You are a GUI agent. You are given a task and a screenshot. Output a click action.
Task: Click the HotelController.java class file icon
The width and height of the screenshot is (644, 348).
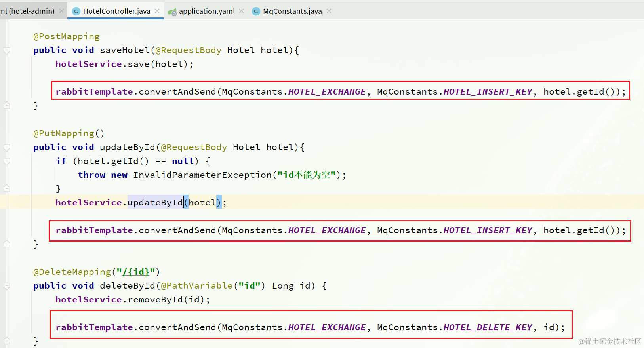coord(76,11)
